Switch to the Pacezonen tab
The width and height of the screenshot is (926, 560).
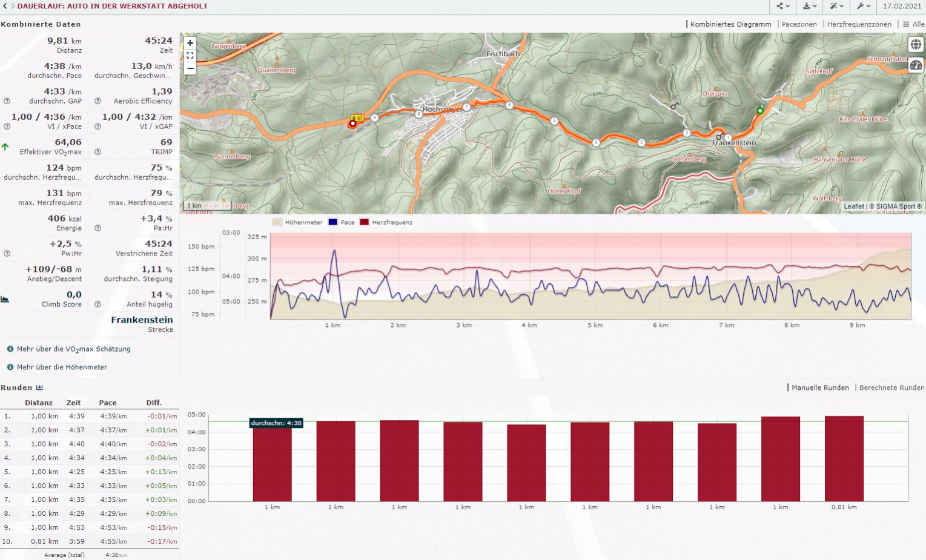point(799,24)
